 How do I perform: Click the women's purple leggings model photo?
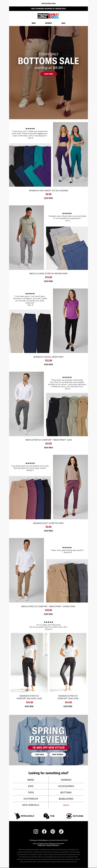pos(70,154)
